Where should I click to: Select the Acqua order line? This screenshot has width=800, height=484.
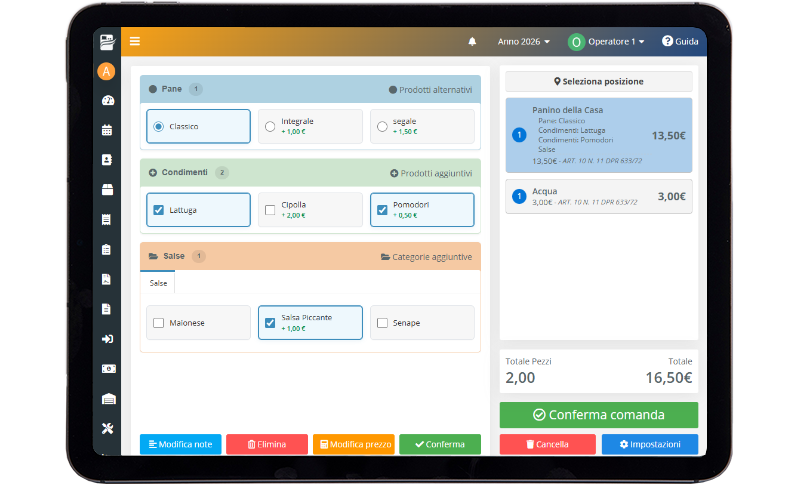click(x=599, y=196)
